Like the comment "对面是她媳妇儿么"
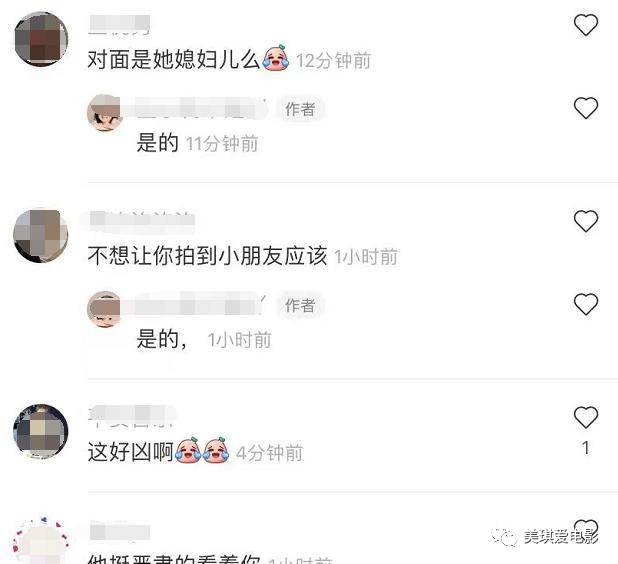This screenshot has height=564, width=618. pyautogui.click(x=586, y=25)
